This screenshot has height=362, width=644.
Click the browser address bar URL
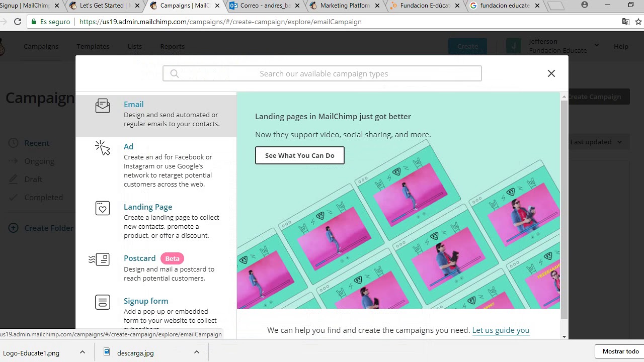(x=220, y=22)
